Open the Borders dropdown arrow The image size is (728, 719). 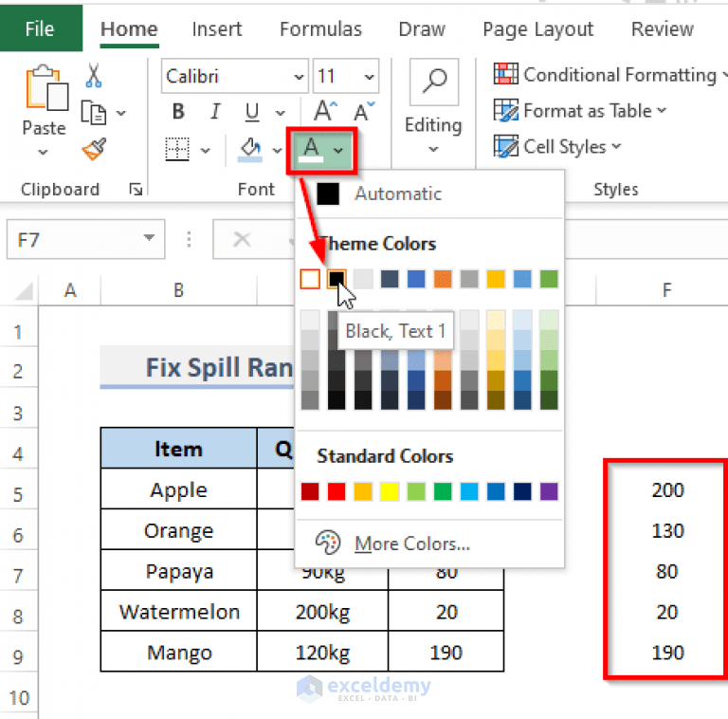[x=205, y=151]
